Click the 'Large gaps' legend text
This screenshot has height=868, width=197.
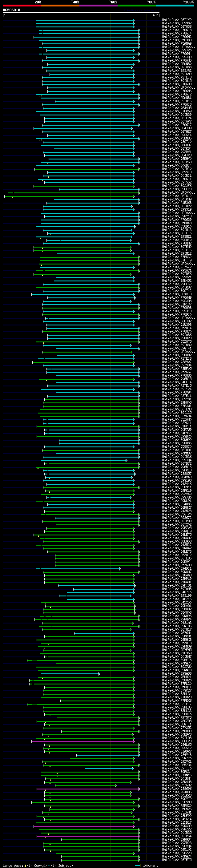[x=13, y=866]
